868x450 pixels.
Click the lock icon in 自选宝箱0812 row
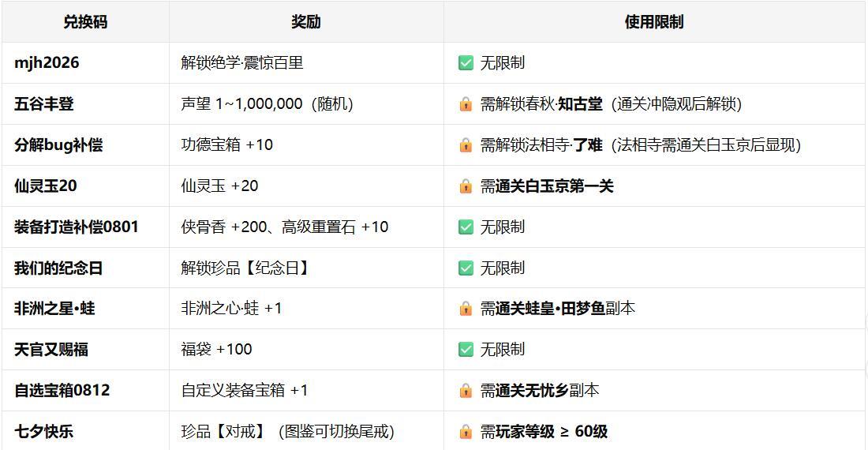pos(466,391)
